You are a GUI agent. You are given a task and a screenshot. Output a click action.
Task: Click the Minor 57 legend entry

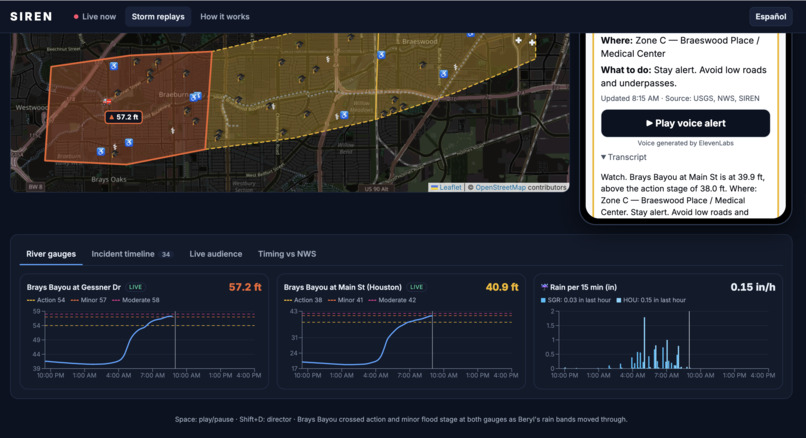[88, 300]
